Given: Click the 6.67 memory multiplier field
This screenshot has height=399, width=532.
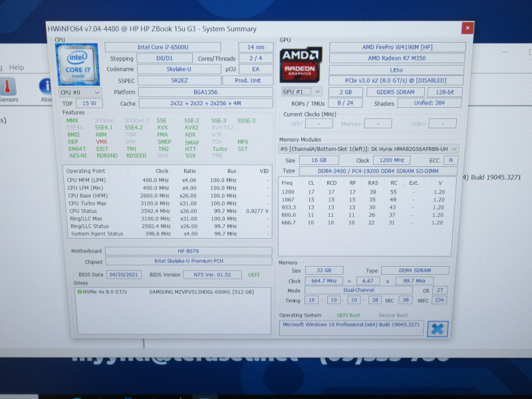Looking at the screenshot, I should coord(368,281).
